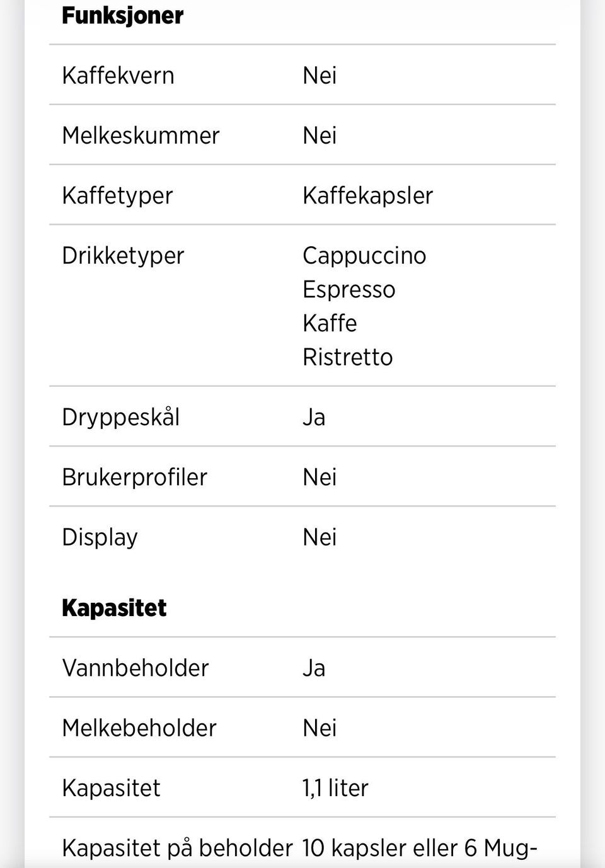
Task: Click the Ja value beside Dryppeskål
Action: [314, 417]
